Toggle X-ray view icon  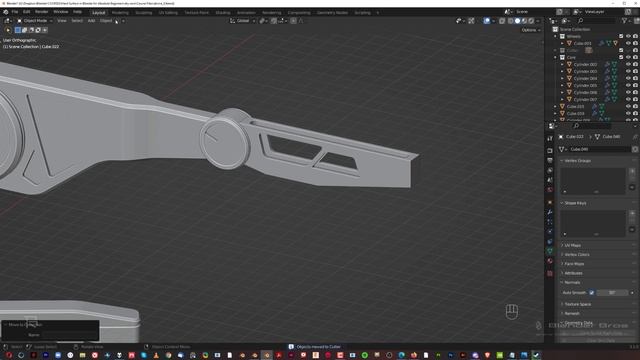(x=502, y=20)
